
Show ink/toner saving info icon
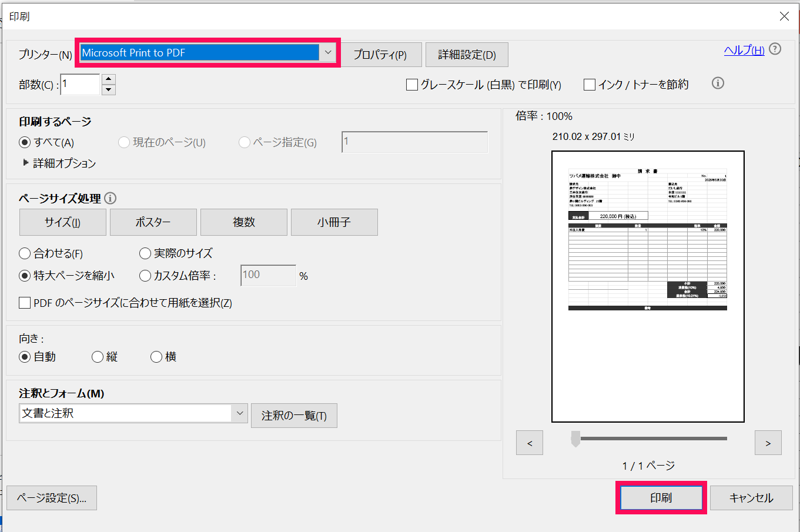[x=718, y=83]
